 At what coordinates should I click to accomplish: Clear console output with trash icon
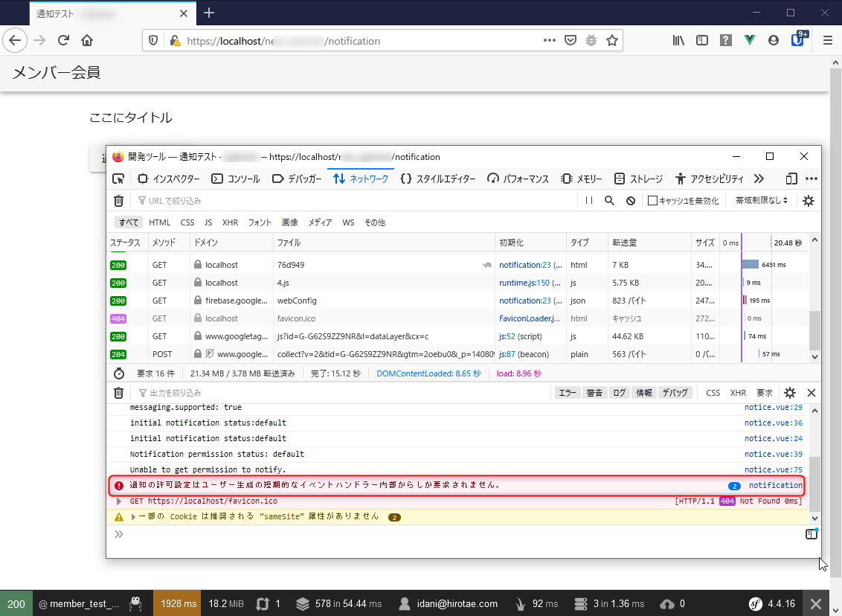tap(119, 393)
